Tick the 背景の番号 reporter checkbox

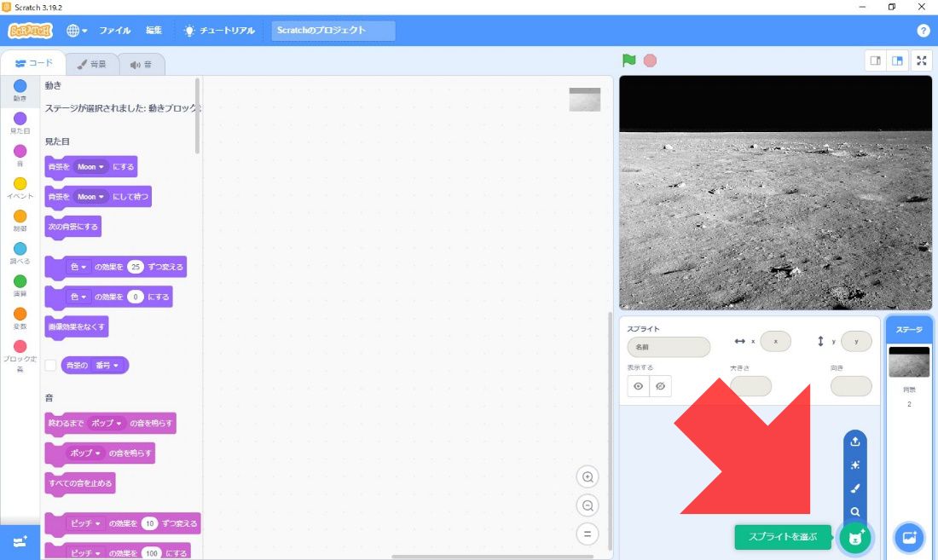(51, 365)
